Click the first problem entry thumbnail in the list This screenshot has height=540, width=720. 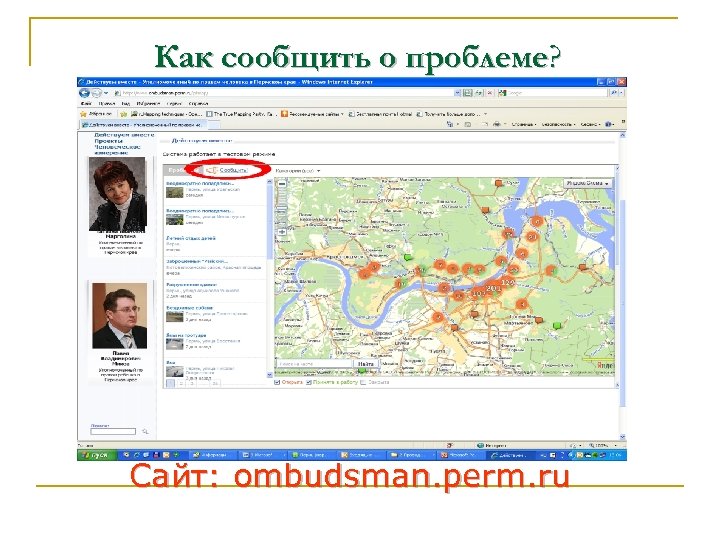coord(172,192)
